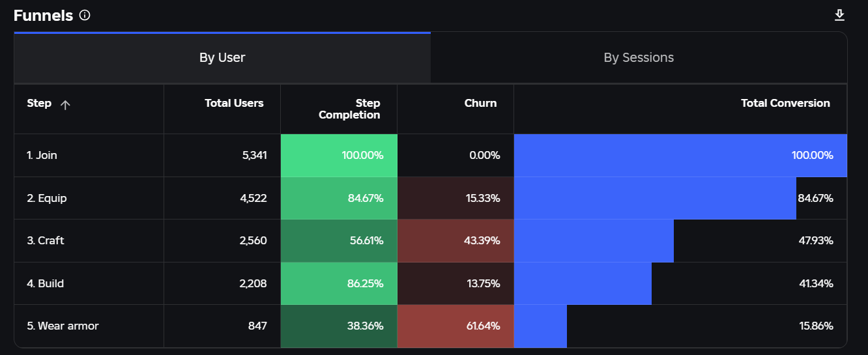This screenshot has height=355, width=868.
Task: Toggle the Step column sort arrow
Action: click(x=65, y=104)
